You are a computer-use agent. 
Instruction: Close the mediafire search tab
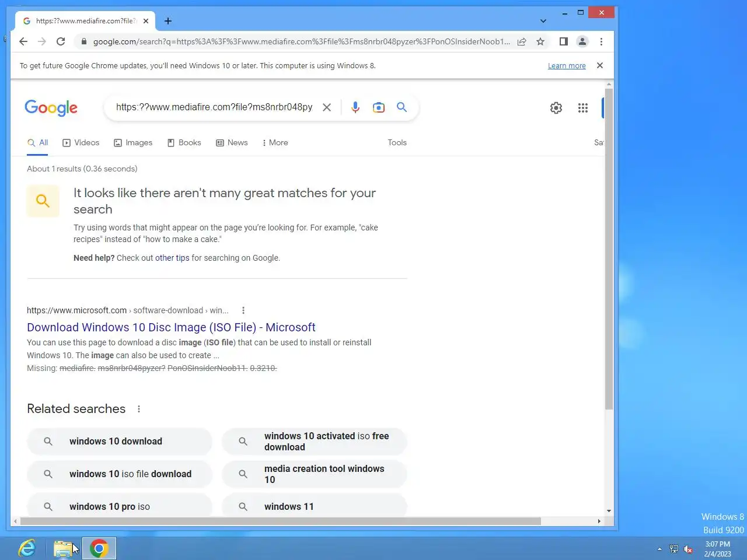(146, 21)
